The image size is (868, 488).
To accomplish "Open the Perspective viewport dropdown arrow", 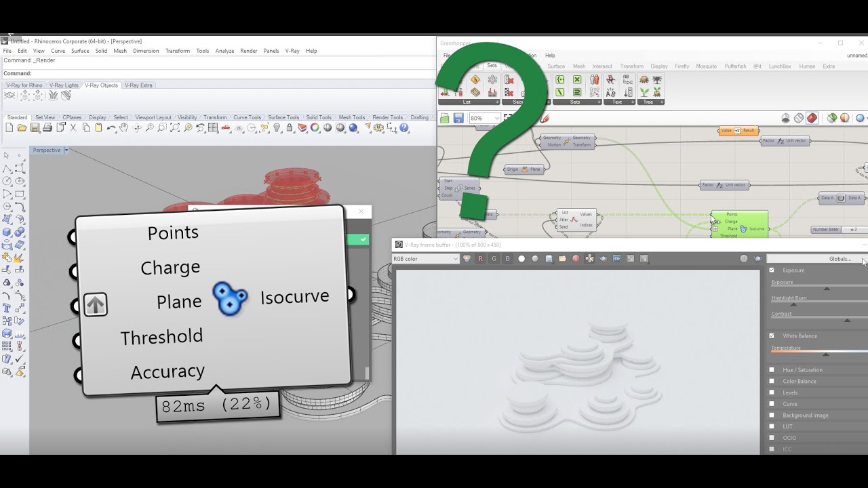I will [x=66, y=150].
